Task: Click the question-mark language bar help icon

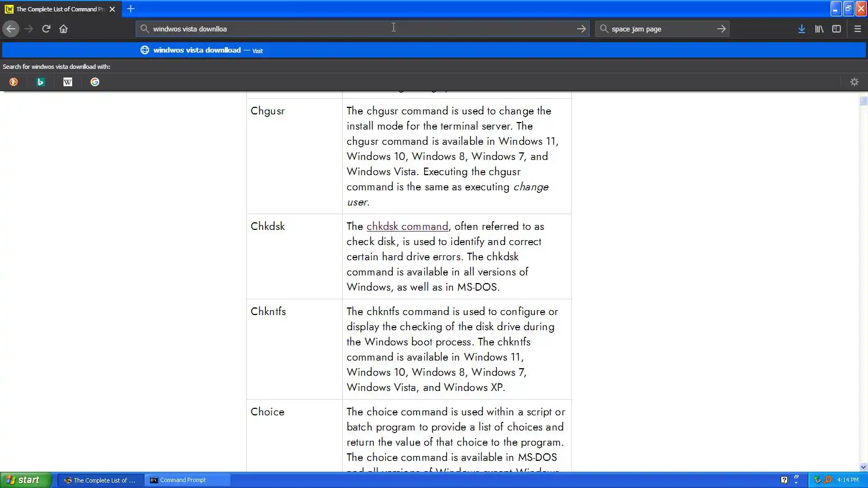Action: 784,480
